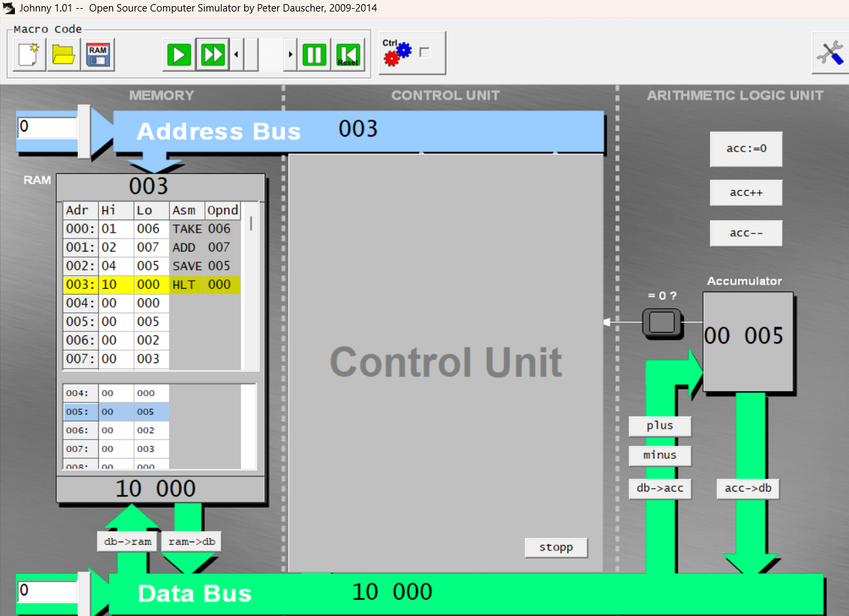This screenshot has width=849, height=616.
Task: Click the minus micro-operation button
Action: [x=660, y=455]
